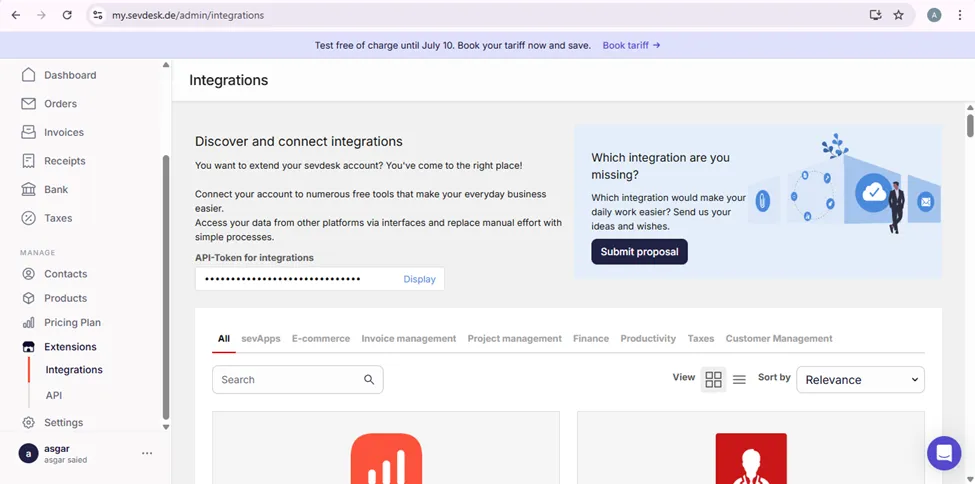Open the Chrome three-dot menu
The image size is (975, 484).
[x=960, y=15]
